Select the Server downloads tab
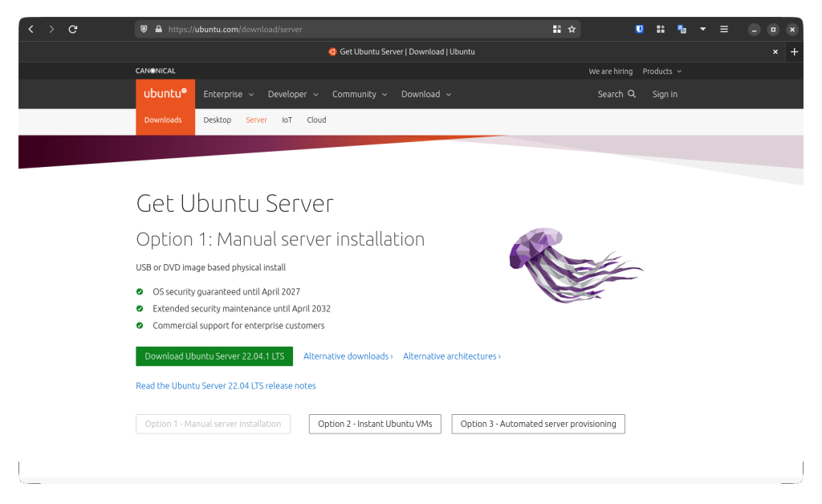The height and width of the screenshot is (504, 822). tap(256, 120)
